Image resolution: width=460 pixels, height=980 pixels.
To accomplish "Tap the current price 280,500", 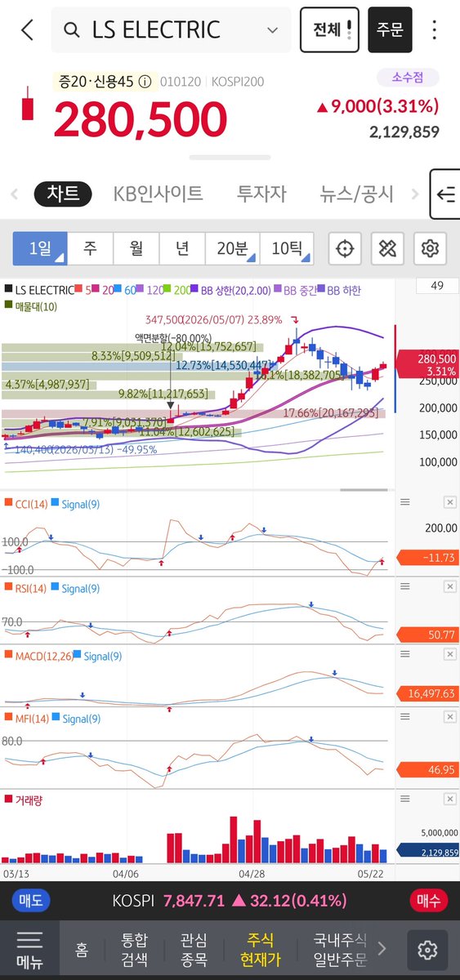I will pyautogui.click(x=141, y=120).
